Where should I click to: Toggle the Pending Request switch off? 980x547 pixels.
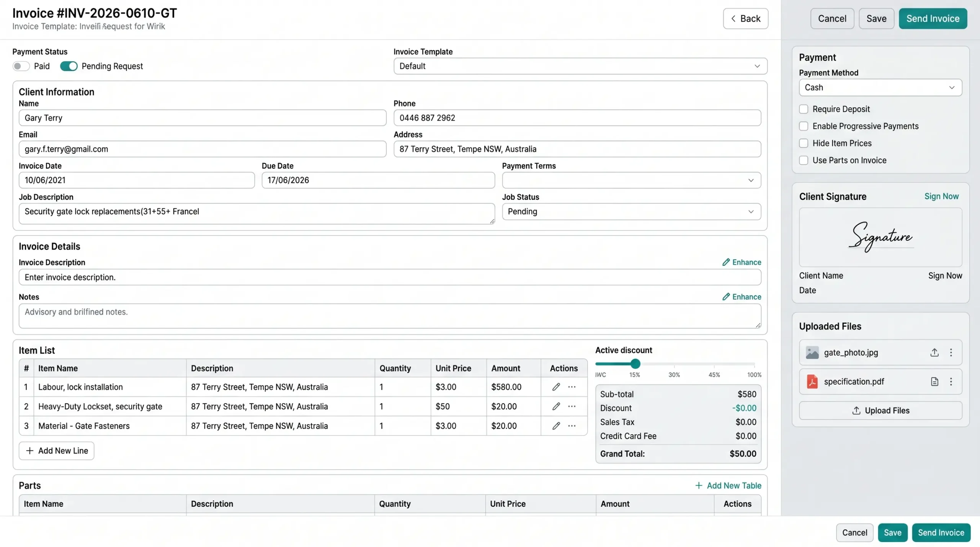[69, 66]
